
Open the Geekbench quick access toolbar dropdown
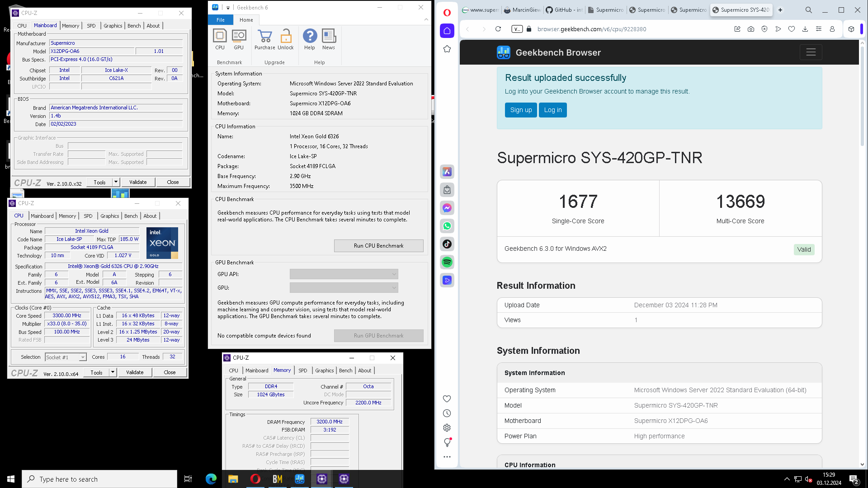point(228,8)
